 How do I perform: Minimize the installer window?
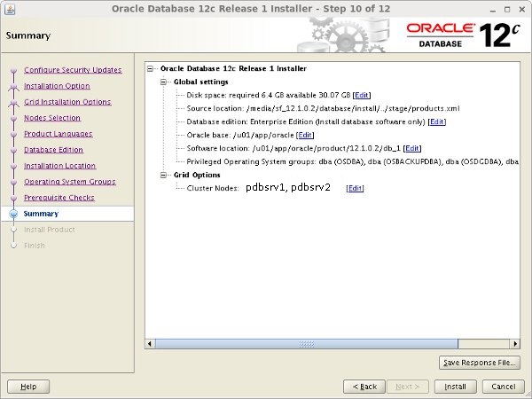coord(493,10)
